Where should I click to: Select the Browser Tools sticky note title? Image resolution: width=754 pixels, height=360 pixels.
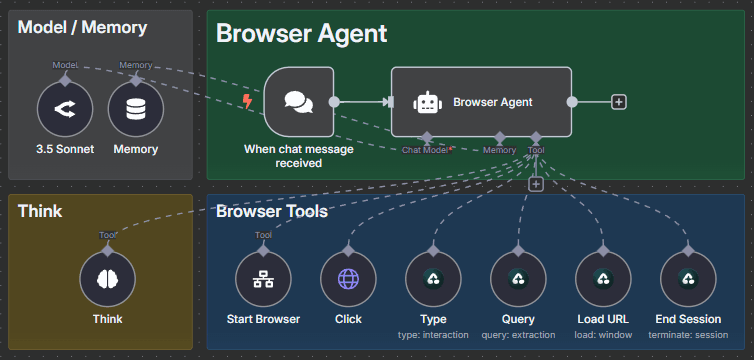coord(272,211)
